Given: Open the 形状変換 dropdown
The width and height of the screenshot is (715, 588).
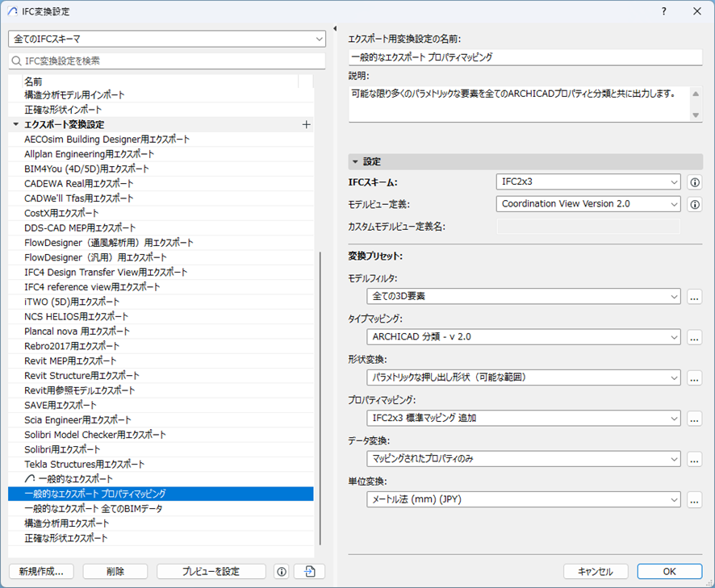Looking at the screenshot, I should (x=524, y=377).
